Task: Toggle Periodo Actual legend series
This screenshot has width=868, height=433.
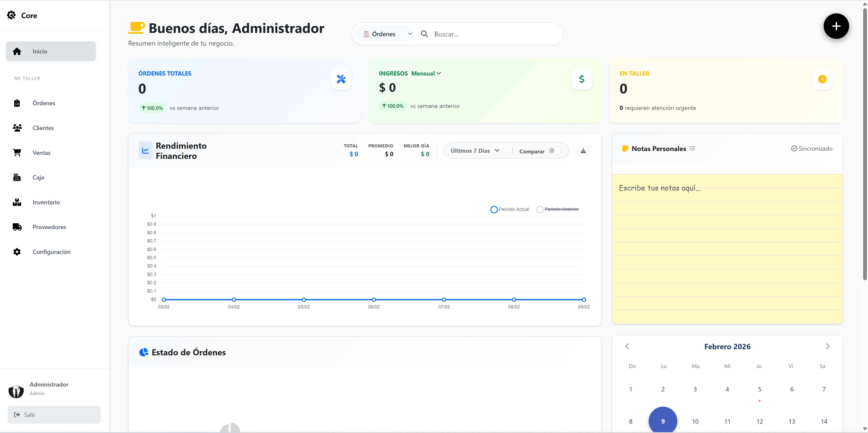Action: click(510, 209)
